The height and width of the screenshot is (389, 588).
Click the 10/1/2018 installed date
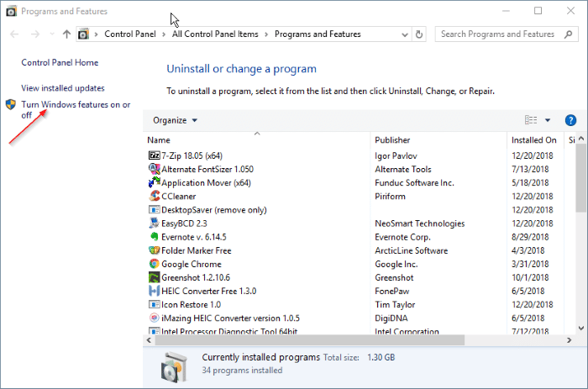point(530,277)
